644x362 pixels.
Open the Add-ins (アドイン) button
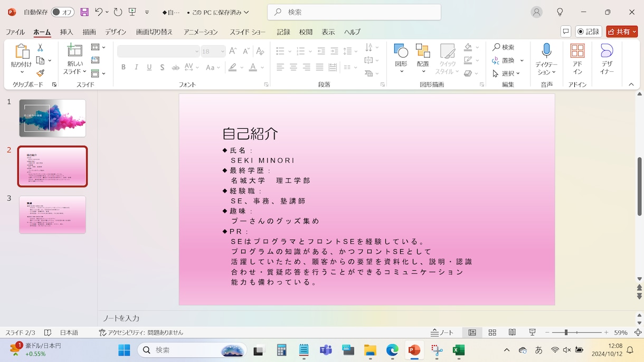point(577,59)
